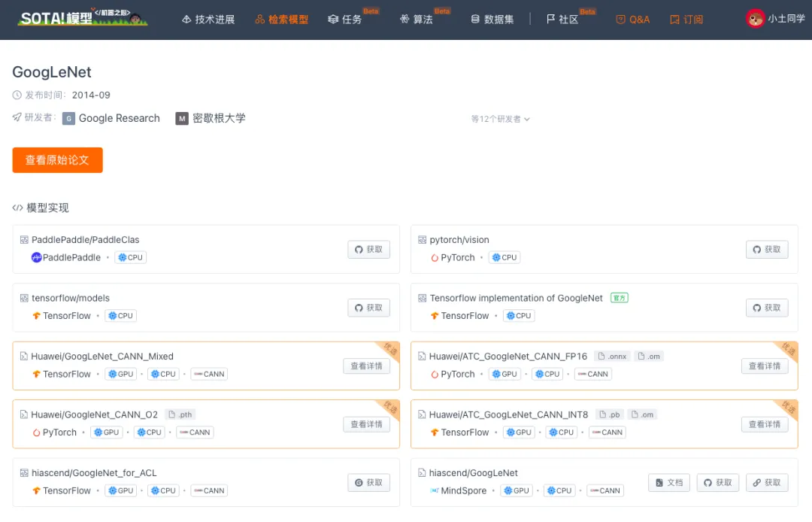Click the .onnx file tag
The height and width of the screenshot is (522, 812).
pyautogui.click(x=613, y=357)
